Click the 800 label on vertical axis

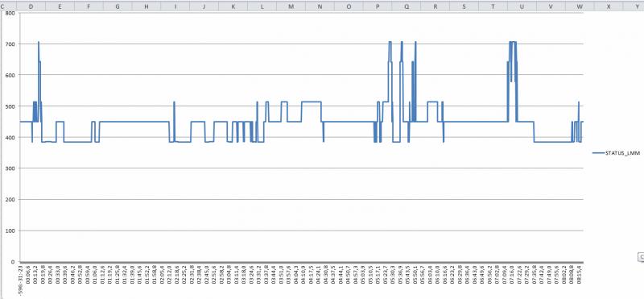10,13
